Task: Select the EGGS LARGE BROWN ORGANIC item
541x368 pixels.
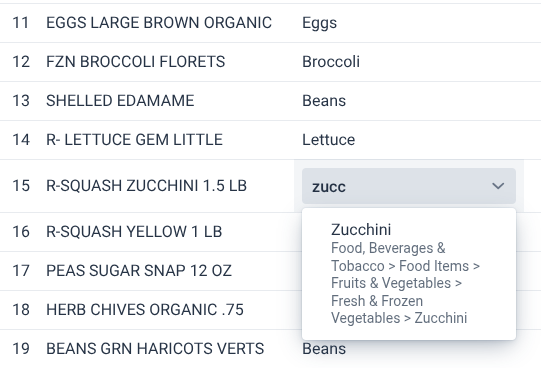Action: click(x=159, y=23)
